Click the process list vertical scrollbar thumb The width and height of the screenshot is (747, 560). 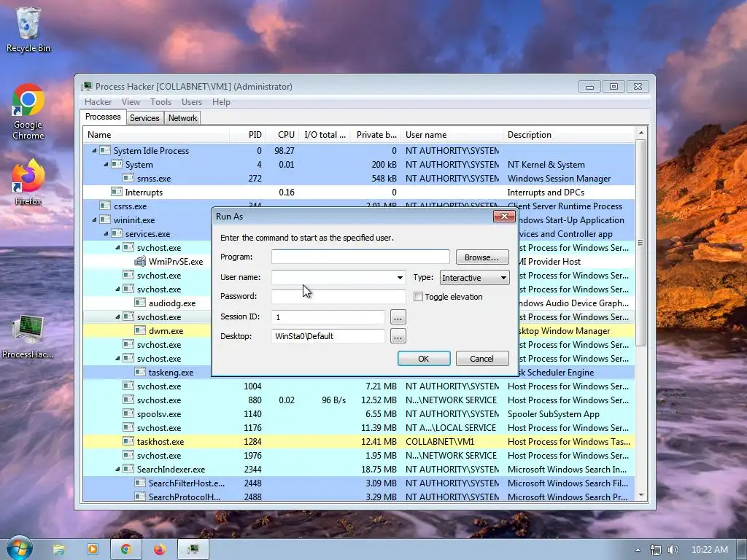click(x=640, y=243)
